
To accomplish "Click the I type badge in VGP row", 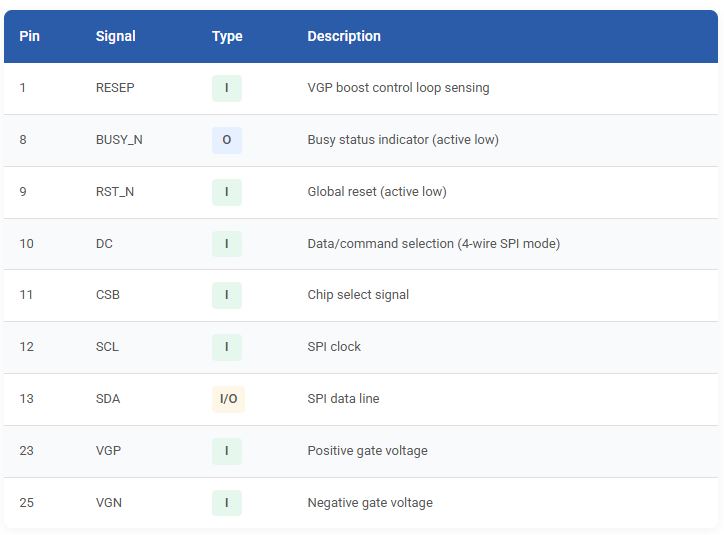I will click(x=227, y=451).
